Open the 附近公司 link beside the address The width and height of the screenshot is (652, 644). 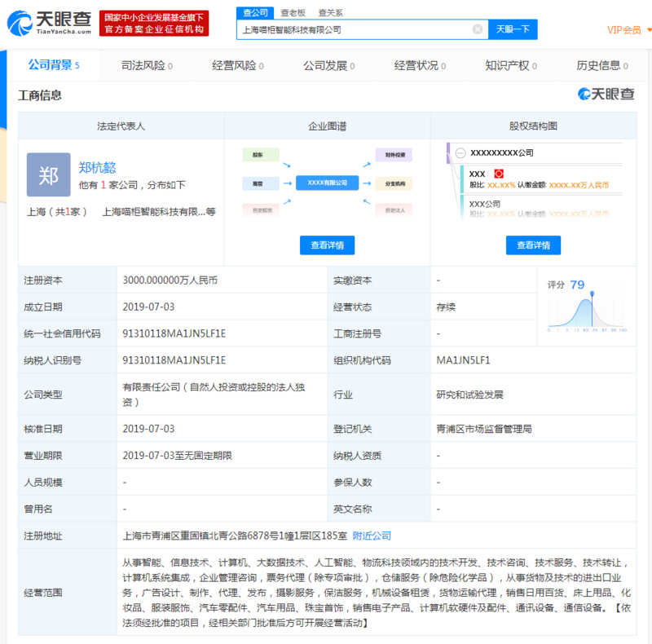(372, 536)
